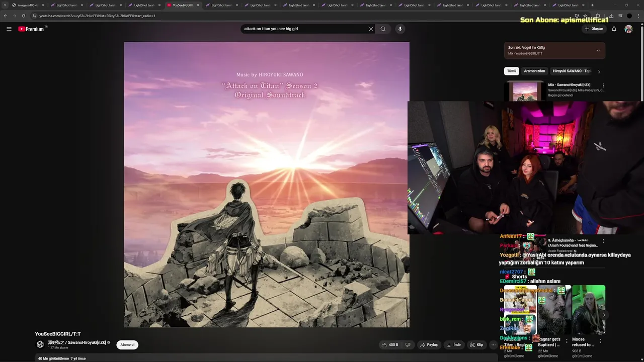Switch to the YouSeeBIGGIRL browser tab

pyautogui.click(x=183, y=5)
